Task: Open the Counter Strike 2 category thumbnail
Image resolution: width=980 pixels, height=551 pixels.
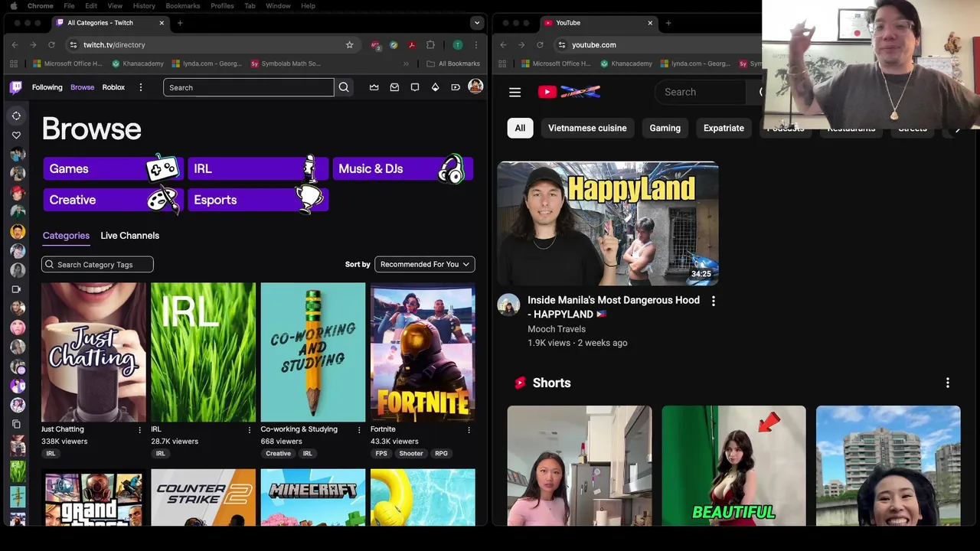Action: [203, 497]
